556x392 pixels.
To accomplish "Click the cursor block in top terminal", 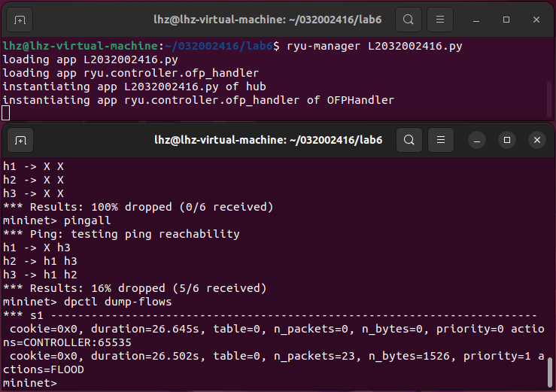I will pyautogui.click(x=6, y=113).
